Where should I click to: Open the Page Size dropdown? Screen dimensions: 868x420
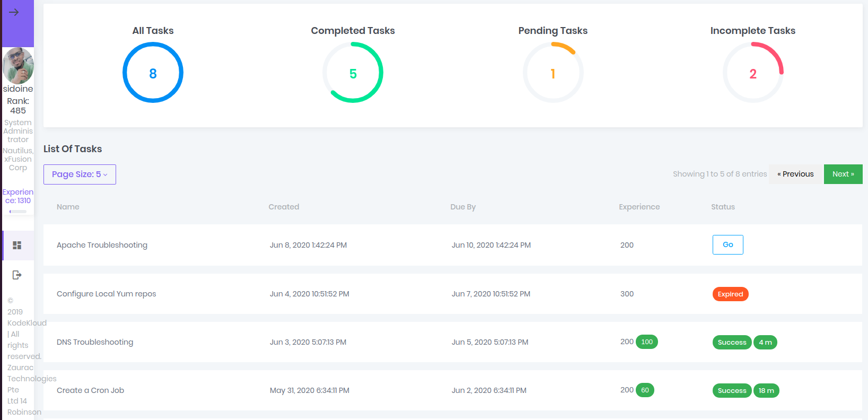click(x=80, y=174)
